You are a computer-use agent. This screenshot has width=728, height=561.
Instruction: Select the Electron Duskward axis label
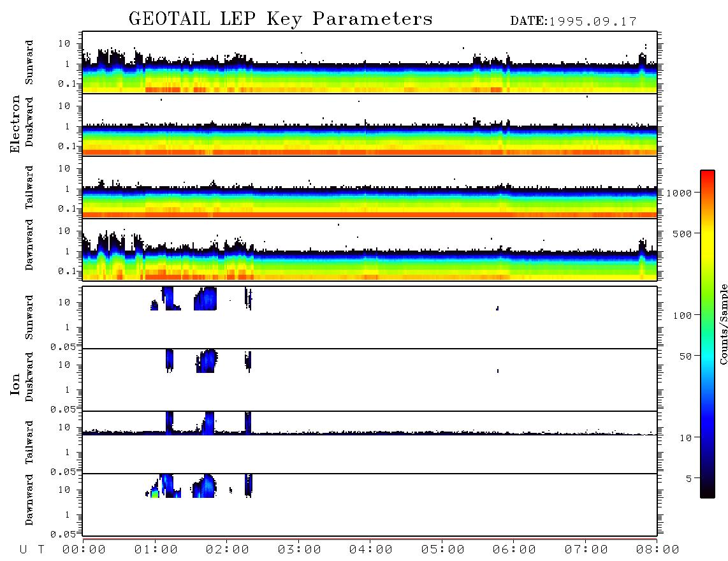(x=29, y=122)
